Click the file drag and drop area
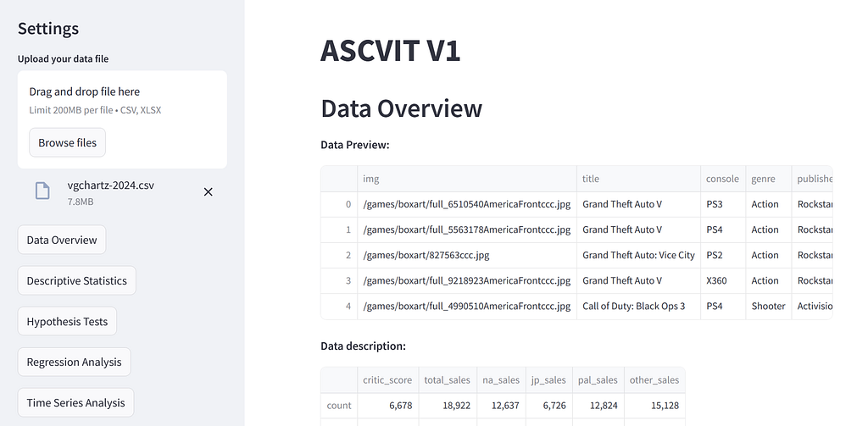 [122, 119]
